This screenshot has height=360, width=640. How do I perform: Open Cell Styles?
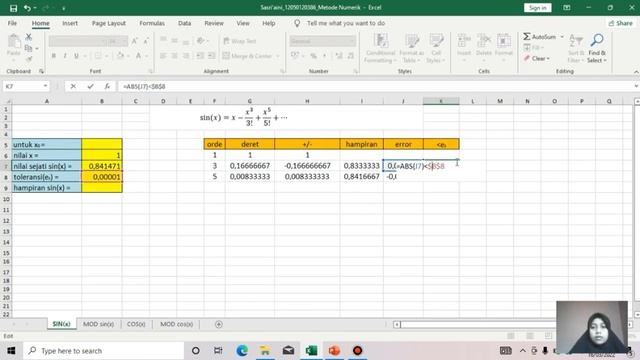click(436, 48)
